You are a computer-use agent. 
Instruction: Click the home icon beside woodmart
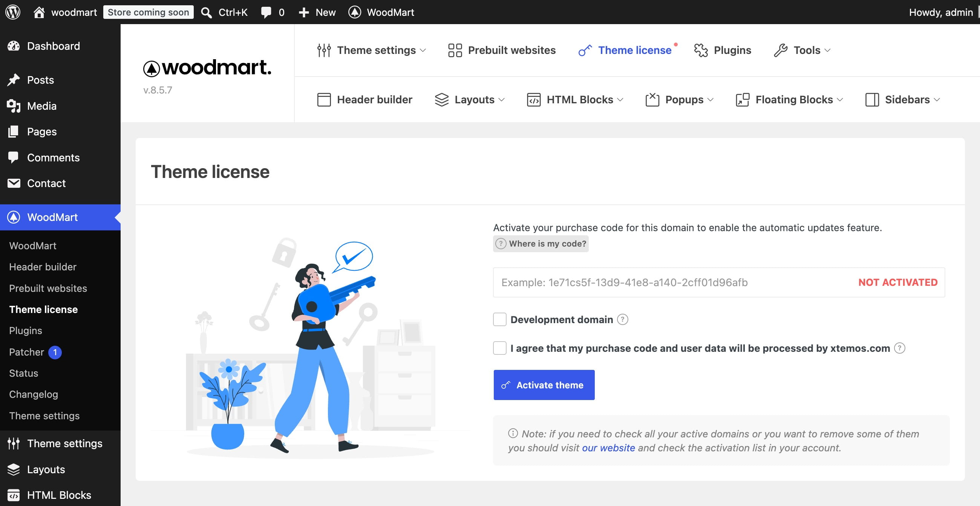pos(39,12)
